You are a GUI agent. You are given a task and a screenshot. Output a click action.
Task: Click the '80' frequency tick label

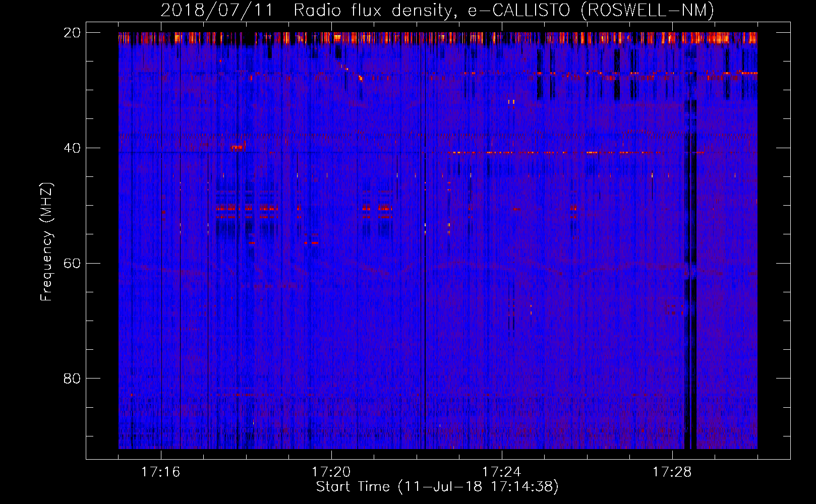click(x=72, y=379)
